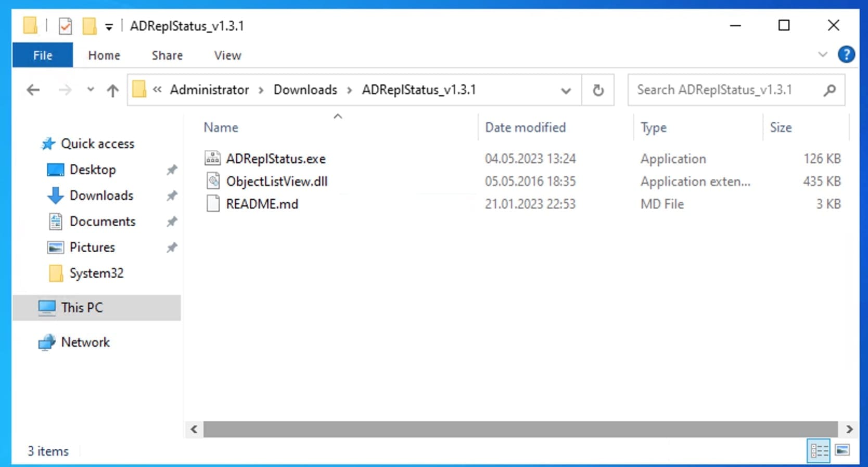Click the horizontal scrollbar track
Screen dimensions: 868x467
point(520,429)
